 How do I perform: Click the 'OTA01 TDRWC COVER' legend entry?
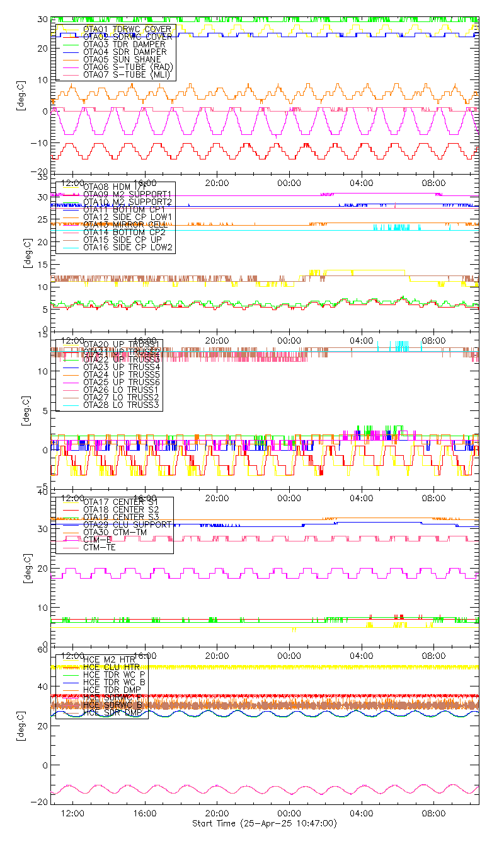128,29
